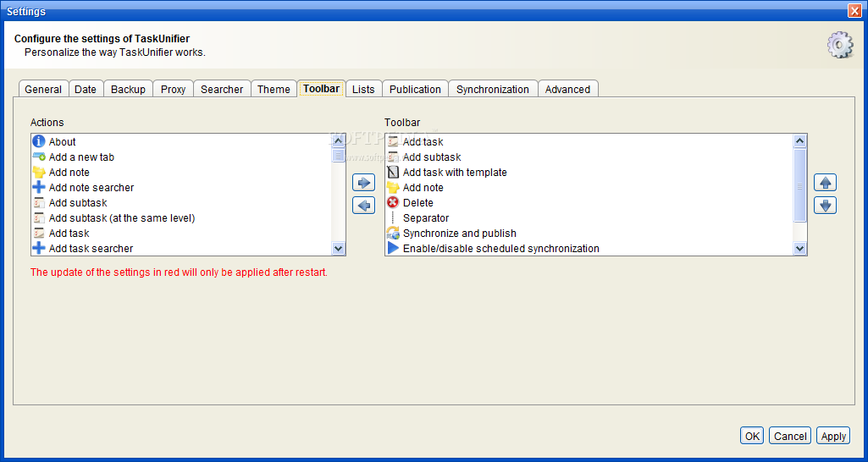Click the Add task icon in Toolbar list

393,141
